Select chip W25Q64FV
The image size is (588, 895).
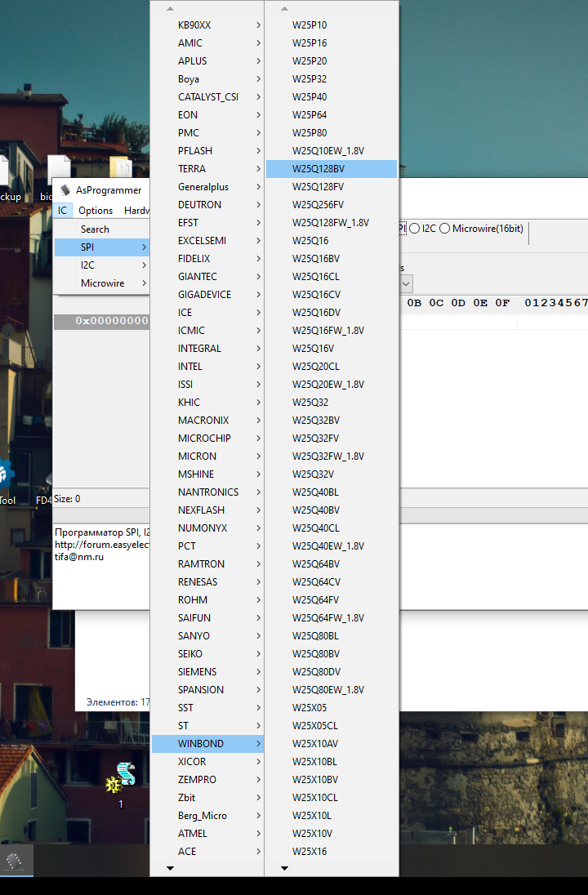[x=331, y=600]
